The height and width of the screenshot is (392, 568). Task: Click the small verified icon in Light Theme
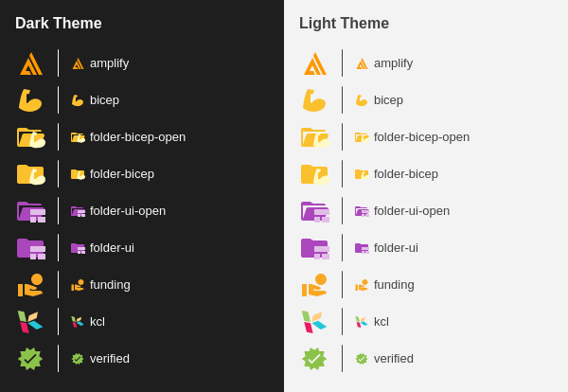pyautogui.click(x=362, y=359)
